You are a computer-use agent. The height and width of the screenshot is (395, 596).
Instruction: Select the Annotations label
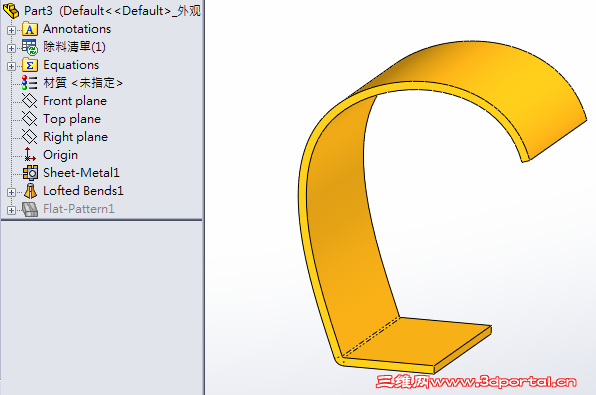pyautogui.click(x=77, y=29)
